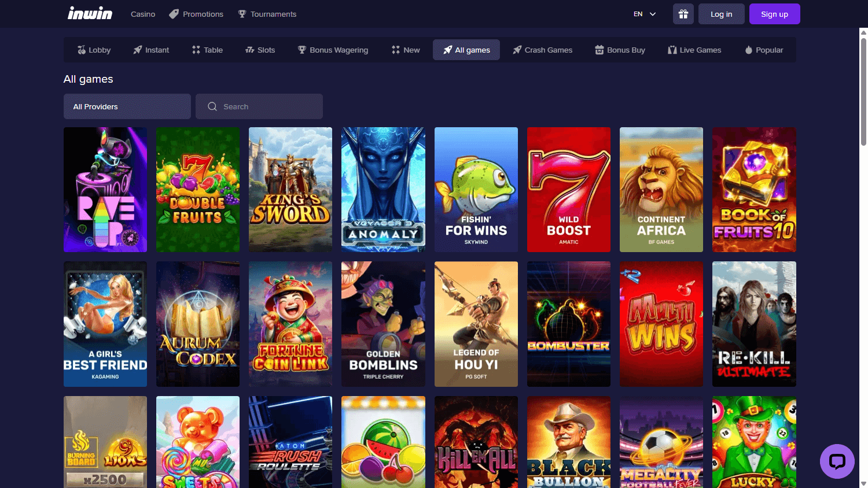The image size is (868, 488).
Task: Open Tournaments trophy icon link
Action: point(242,14)
